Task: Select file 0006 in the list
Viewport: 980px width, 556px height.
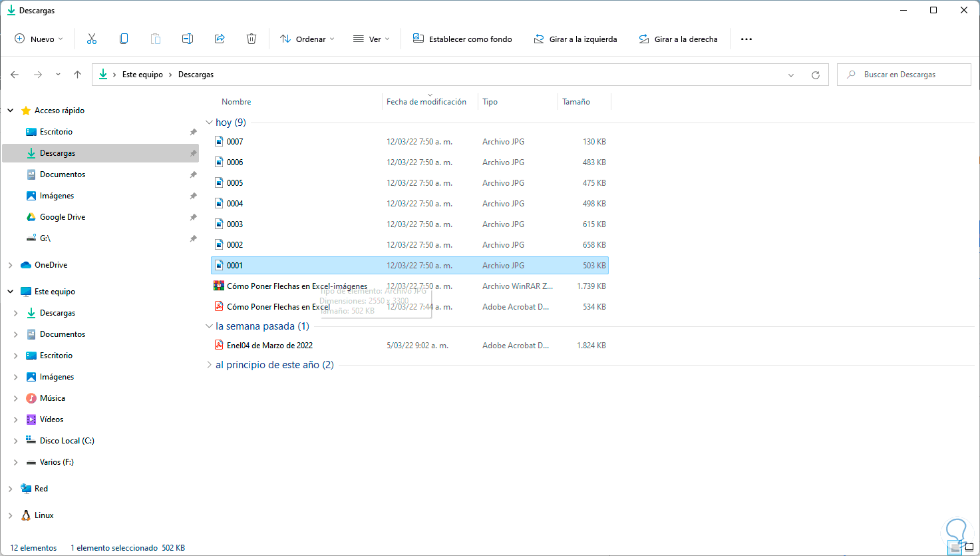Action: click(x=410, y=162)
